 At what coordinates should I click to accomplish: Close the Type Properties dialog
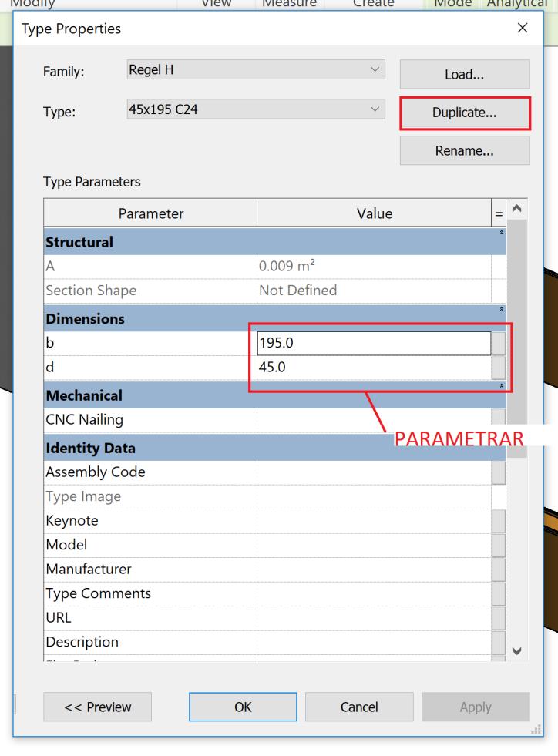click(523, 28)
